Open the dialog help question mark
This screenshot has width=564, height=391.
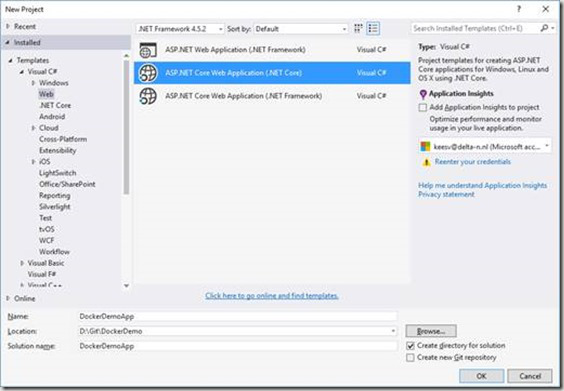coord(519,9)
